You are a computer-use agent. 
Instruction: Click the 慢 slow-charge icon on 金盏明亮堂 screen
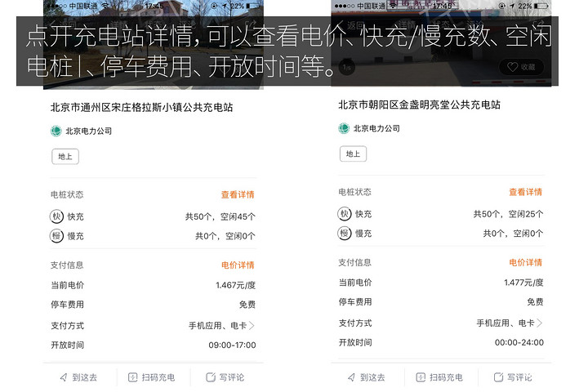click(x=345, y=234)
